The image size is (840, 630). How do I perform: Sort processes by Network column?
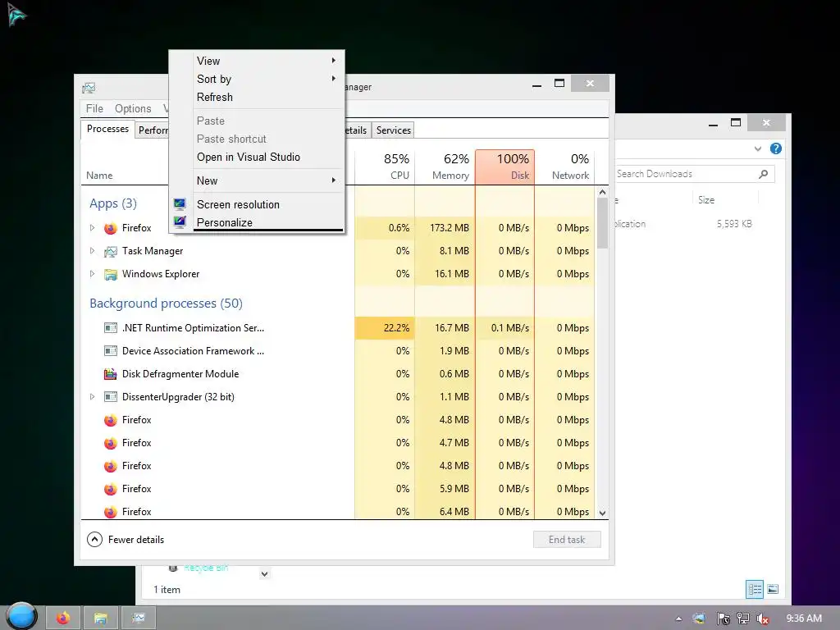click(x=564, y=167)
